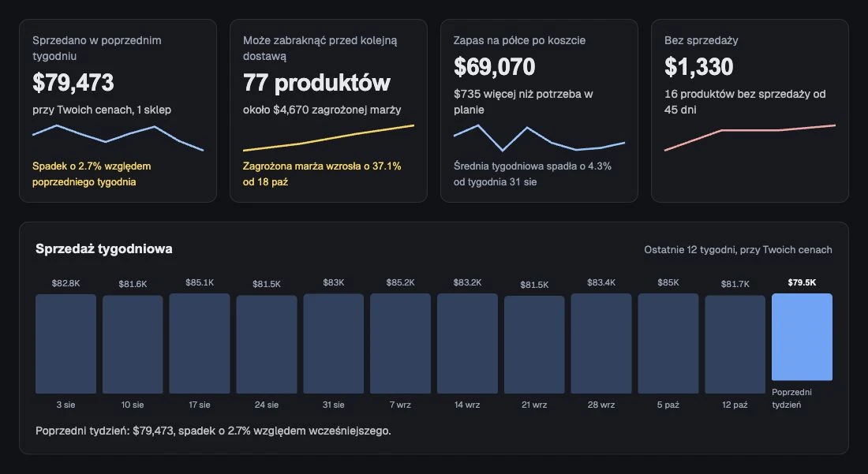
Task: Click the $69,070 stock value
Action: pyautogui.click(x=494, y=67)
